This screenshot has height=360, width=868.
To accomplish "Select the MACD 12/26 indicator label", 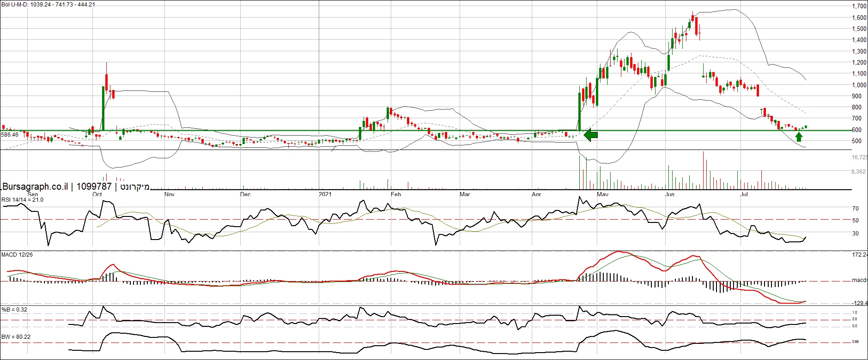I will pyautogui.click(x=17, y=255).
